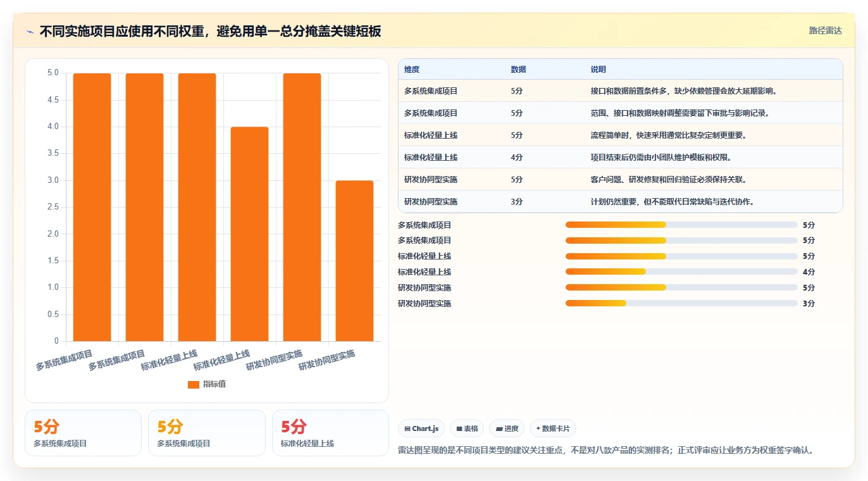
Task: Click the 标准化轻量上线 progress bar showing 5分
Action: coord(681,256)
